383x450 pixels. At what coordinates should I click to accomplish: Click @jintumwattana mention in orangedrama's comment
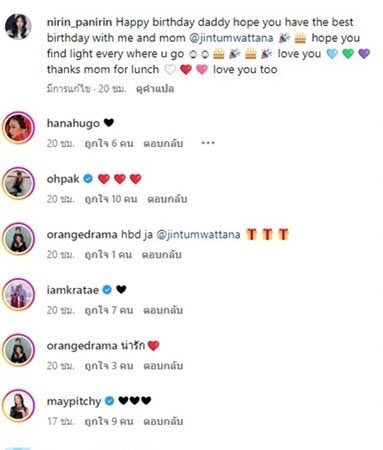tap(198, 235)
